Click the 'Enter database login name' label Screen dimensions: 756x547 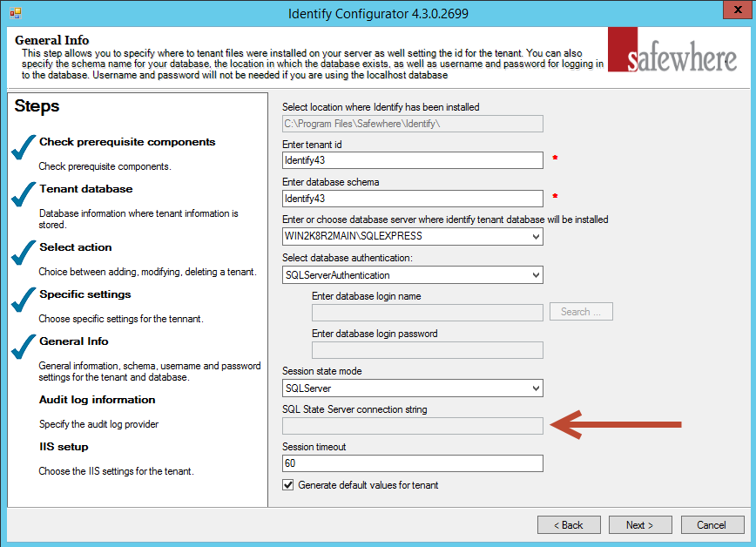[367, 295]
